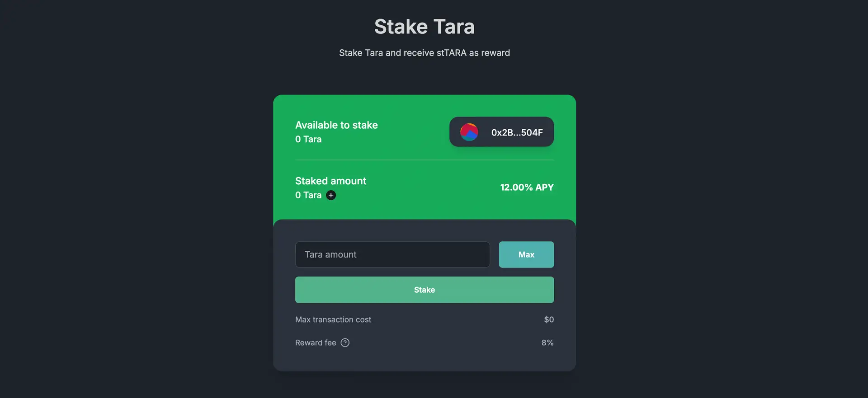Click the blank area below Reward fee row
The width and height of the screenshot is (868, 398).
424,361
